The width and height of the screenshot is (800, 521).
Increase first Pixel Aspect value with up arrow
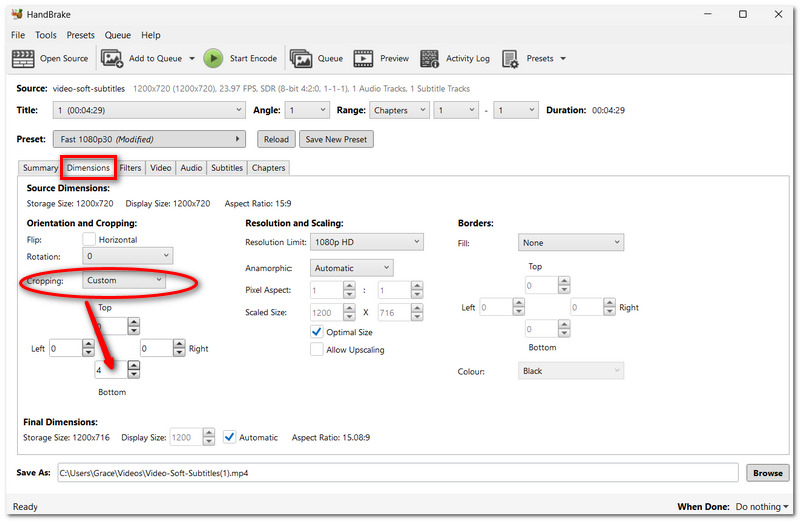349,286
